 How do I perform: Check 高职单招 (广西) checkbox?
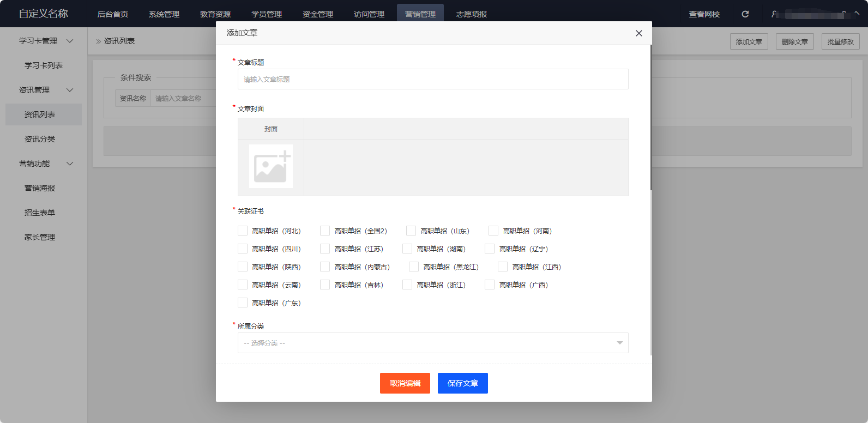(x=490, y=285)
